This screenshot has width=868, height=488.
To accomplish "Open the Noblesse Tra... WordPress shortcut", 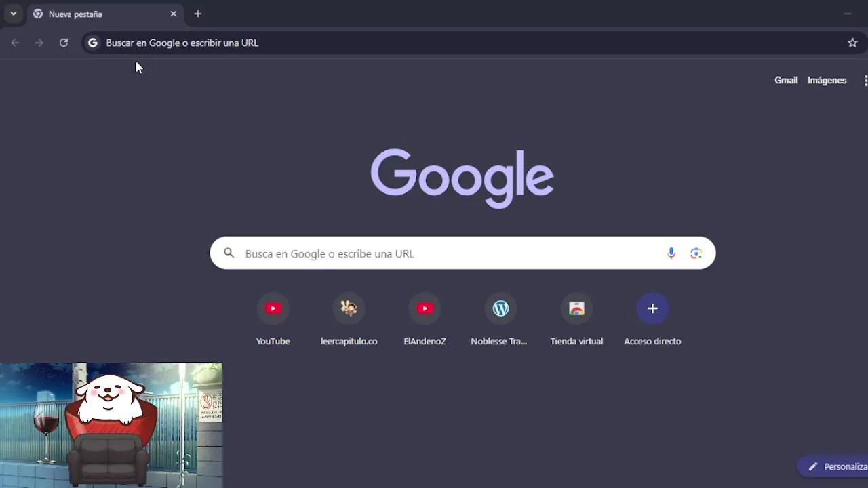I will (500, 308).
